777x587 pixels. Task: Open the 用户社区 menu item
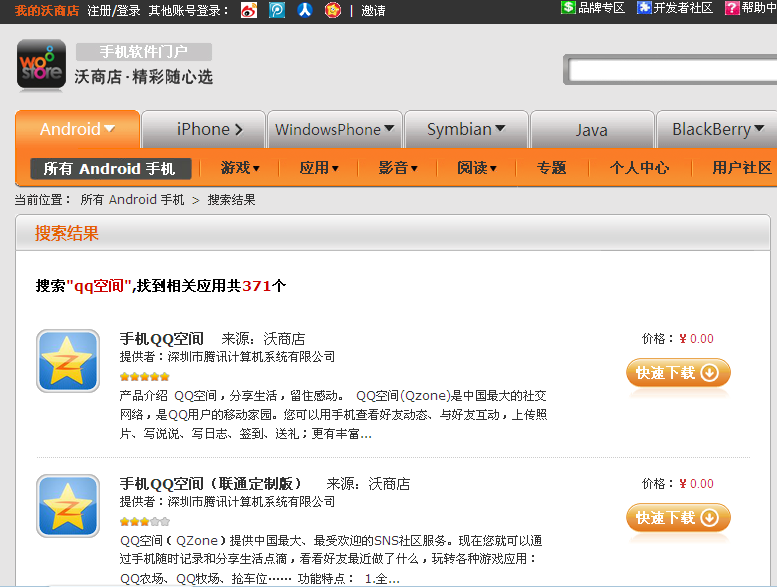(742, 168)
